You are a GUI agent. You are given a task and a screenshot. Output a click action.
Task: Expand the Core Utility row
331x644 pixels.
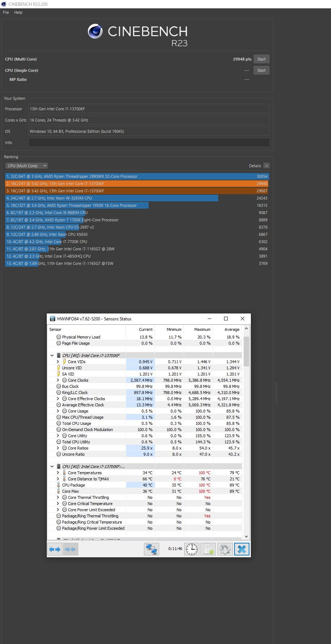click(x=58, y=436)
